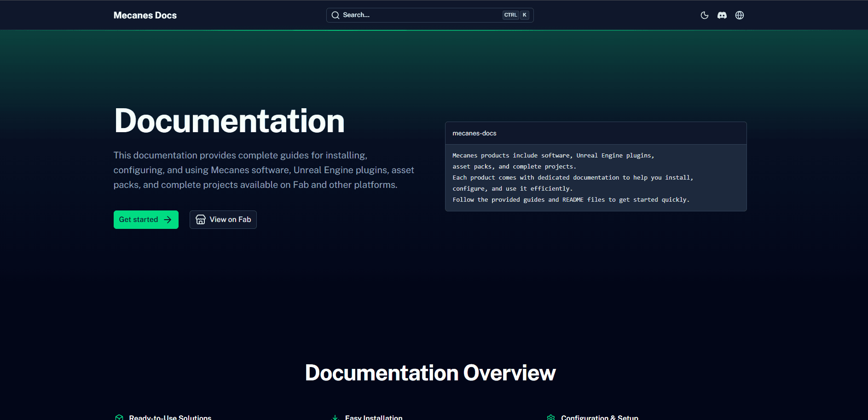Image resolution: width=868 pixels, height=420 pixels.
Task: Click the View on Fab button
Action: tap(223, 220)
